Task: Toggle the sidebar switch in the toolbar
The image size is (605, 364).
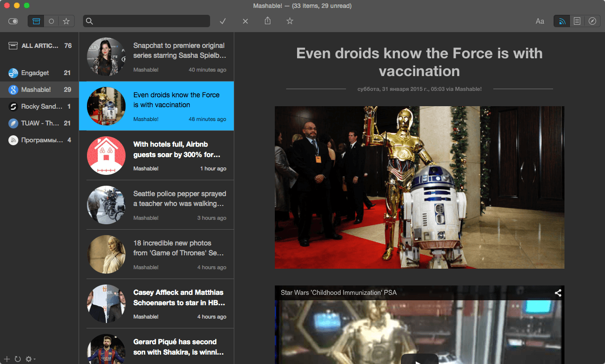Action: (13, 21)
